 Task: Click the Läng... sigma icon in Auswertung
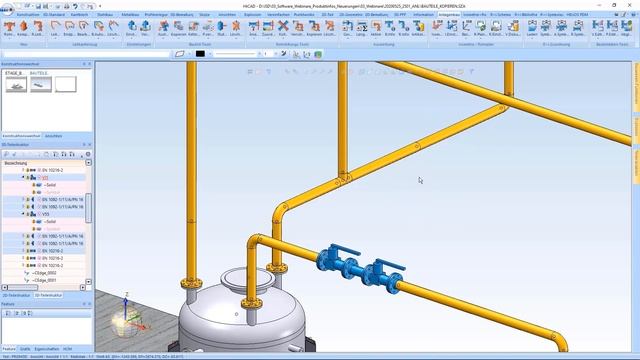coord(361,28)
